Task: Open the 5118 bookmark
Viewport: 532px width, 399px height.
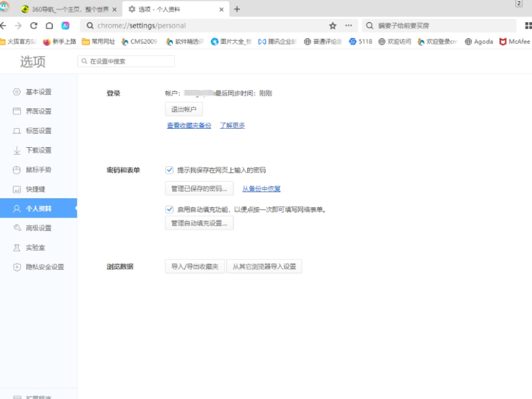Action: point(360,42)
